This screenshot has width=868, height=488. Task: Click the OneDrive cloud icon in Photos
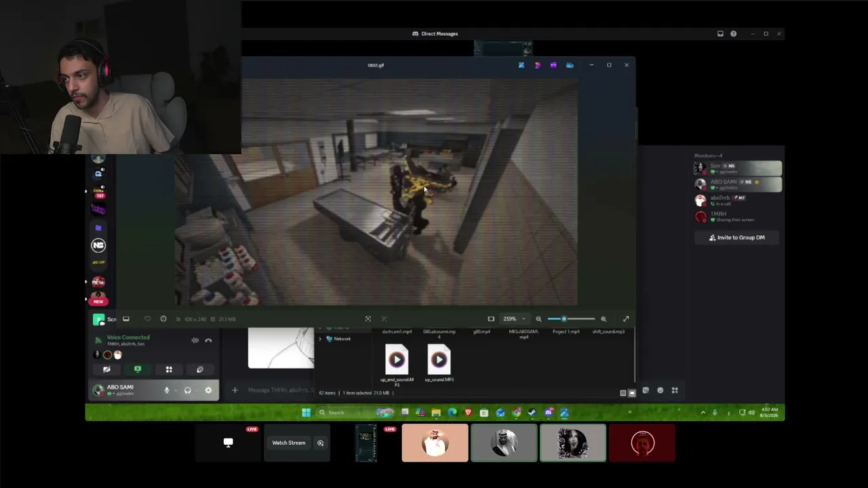(570, 65)
